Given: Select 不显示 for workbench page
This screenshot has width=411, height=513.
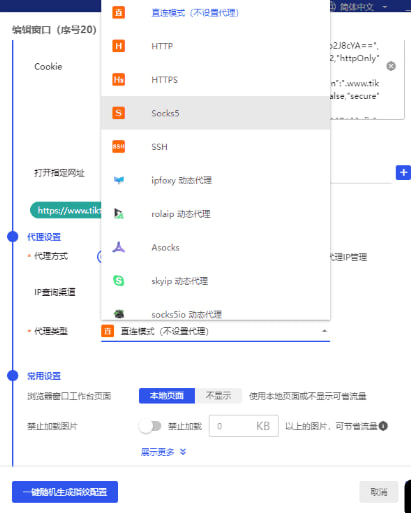Looking at the screenshot, I should click(218, 396).
